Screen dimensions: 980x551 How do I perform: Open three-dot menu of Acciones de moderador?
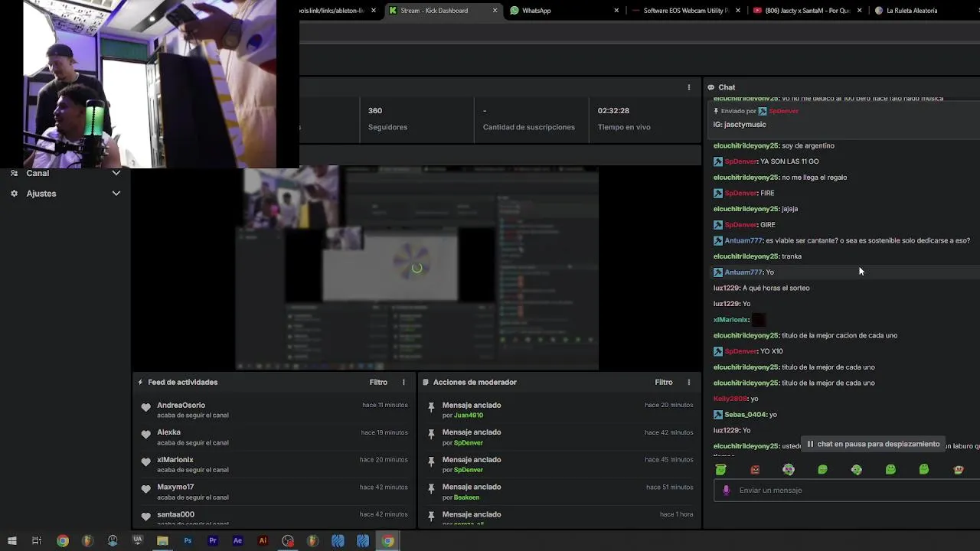(x=688, y=382)
